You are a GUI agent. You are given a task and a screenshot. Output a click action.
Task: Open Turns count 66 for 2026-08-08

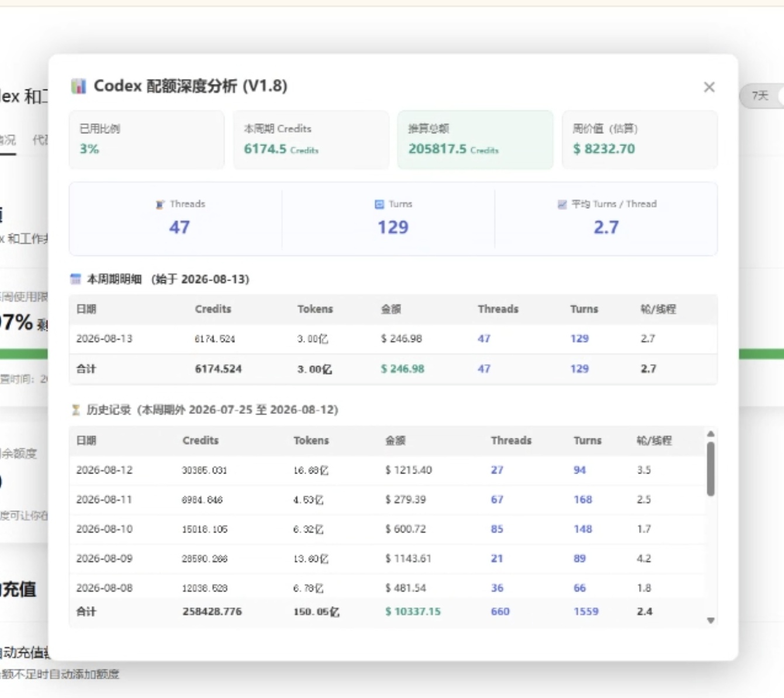(579, 588)
